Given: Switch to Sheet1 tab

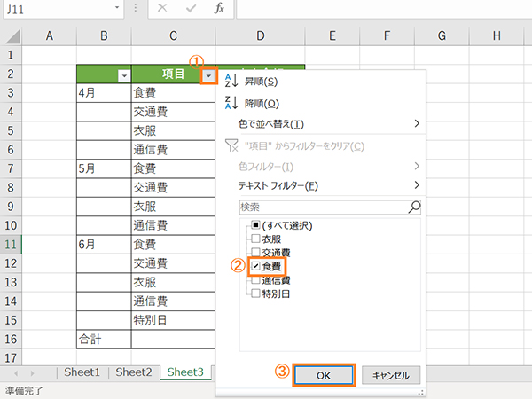Looking at the screenshot, I should pos(82,372).
